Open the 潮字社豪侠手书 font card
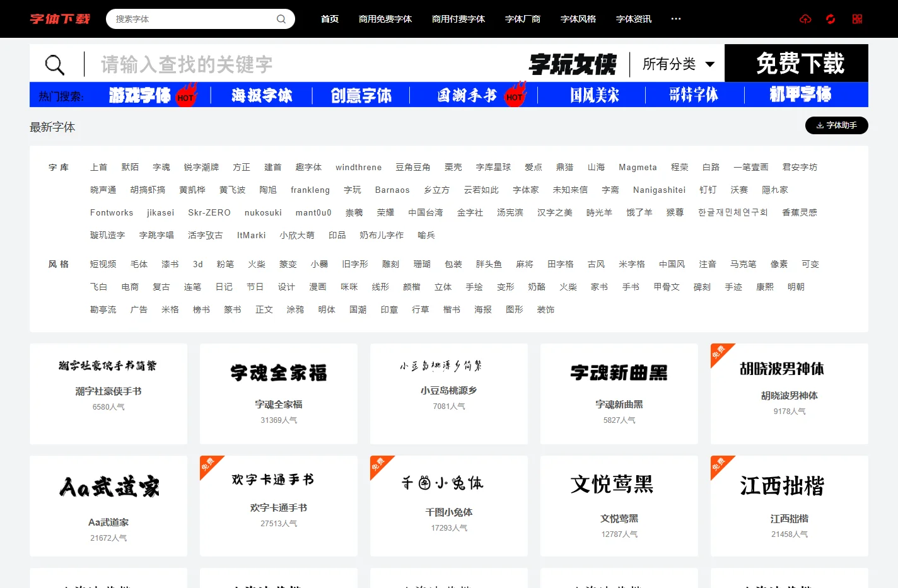 pyautogui.click(x=108, y=394)
